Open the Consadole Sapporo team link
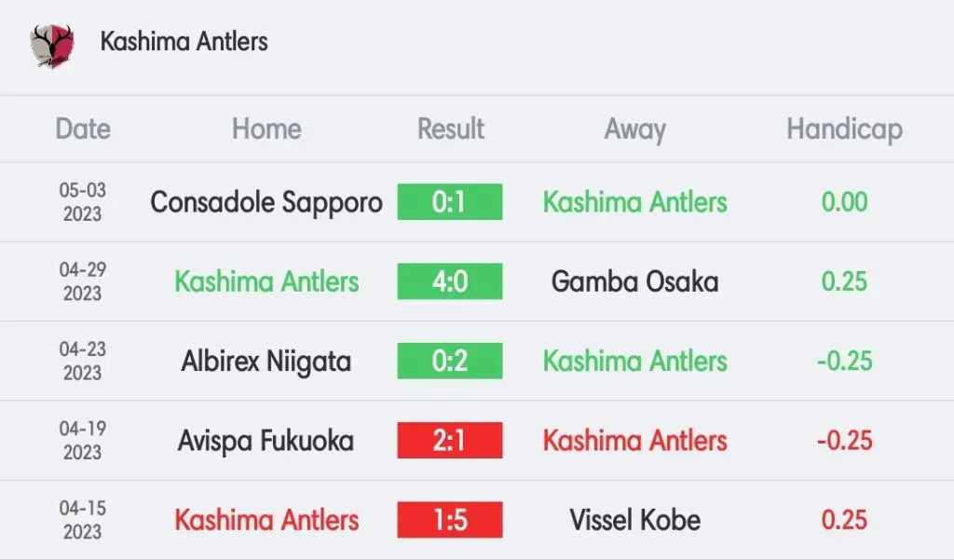 click(x=266, y=203)
